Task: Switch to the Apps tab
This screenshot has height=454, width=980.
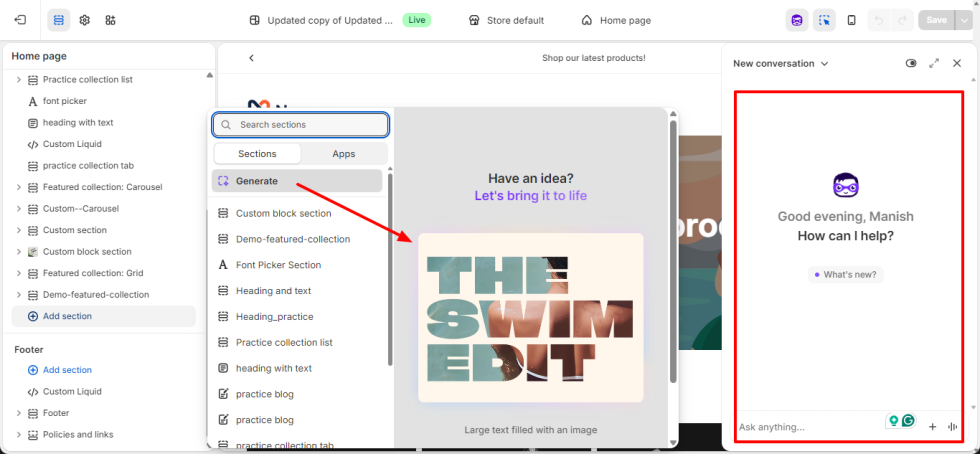Action: pyautogui.click(x=343, y=154)
